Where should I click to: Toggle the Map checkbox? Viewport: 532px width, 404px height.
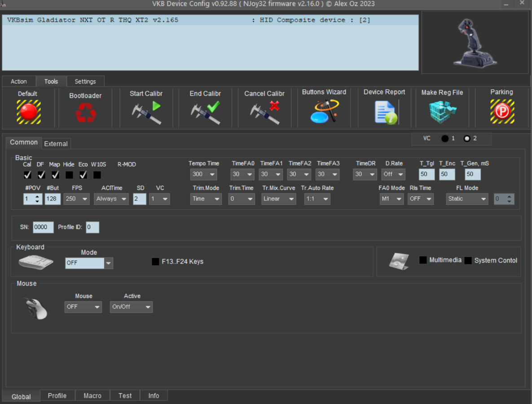point(55,175)
